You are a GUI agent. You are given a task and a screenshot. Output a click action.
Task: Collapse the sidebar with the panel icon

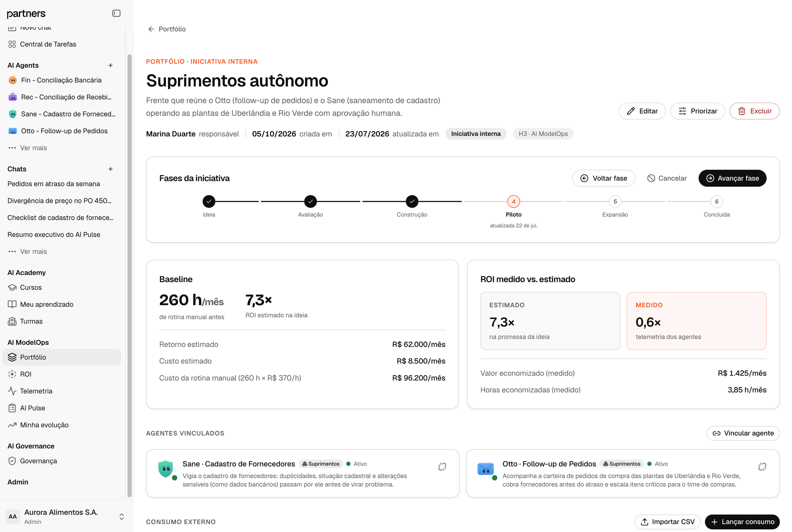click(116, 13)
